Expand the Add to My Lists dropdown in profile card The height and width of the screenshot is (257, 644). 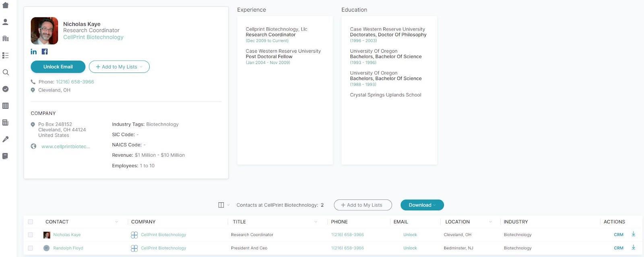coord(119,67)
